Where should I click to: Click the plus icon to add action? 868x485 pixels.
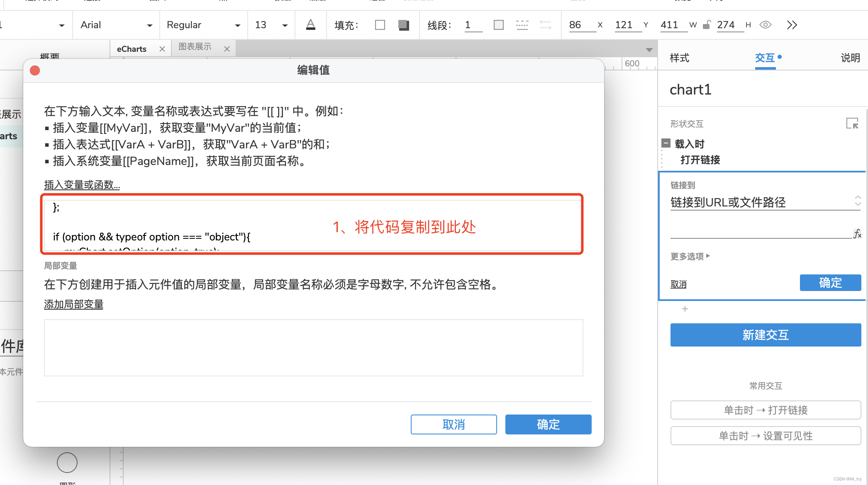pyautogui.click(x=685, y=309)
